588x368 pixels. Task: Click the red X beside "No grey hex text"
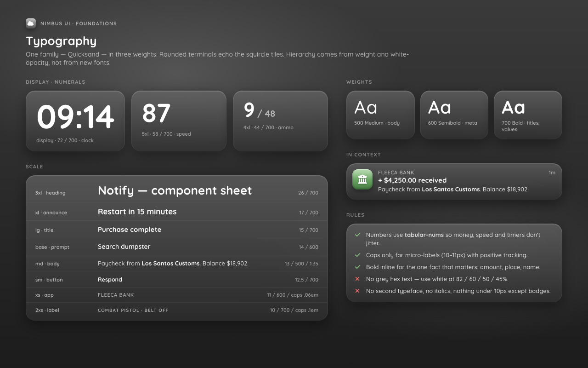tap(357, 279)
